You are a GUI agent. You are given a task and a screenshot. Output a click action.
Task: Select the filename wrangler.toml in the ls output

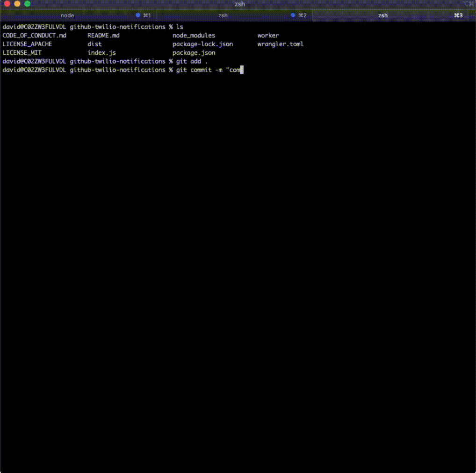(281, 44)
